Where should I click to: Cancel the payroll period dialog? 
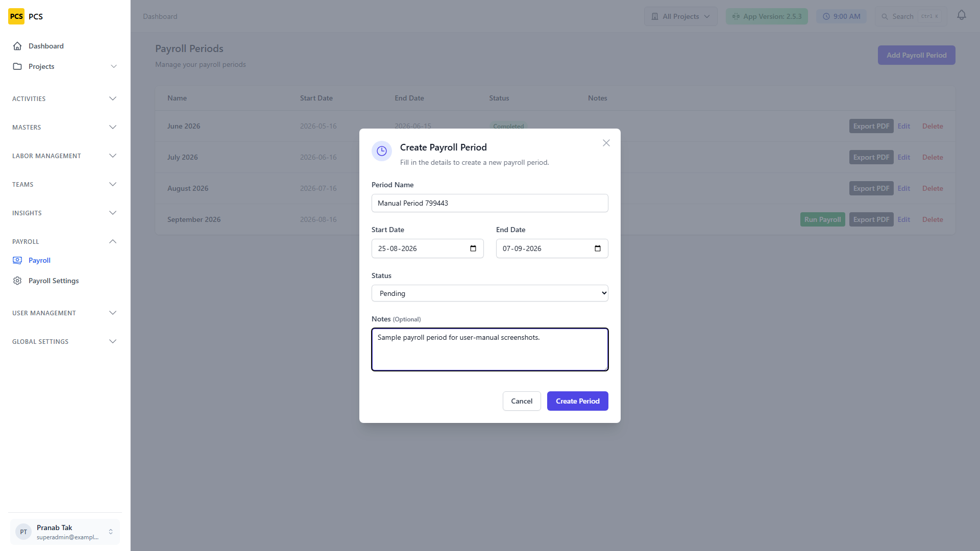click(x=522, y=401)
